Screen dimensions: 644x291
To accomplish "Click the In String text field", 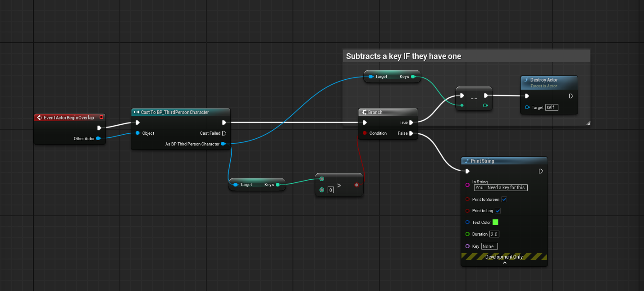I will (x=501, y=187).
